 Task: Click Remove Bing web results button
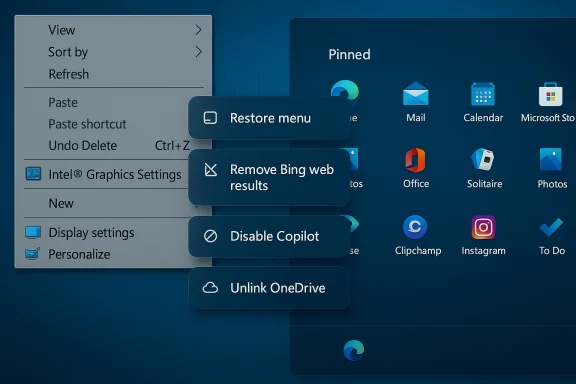269,177
